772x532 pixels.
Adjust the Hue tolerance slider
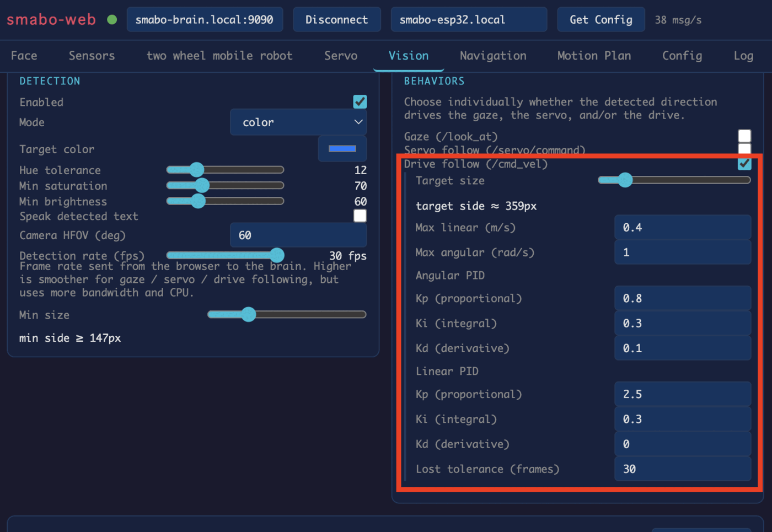pos(225,170)
